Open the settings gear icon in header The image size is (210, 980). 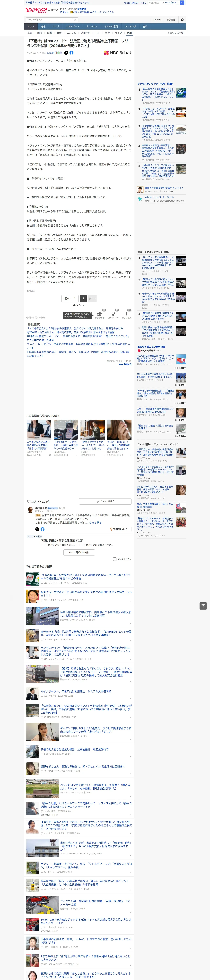182,19
